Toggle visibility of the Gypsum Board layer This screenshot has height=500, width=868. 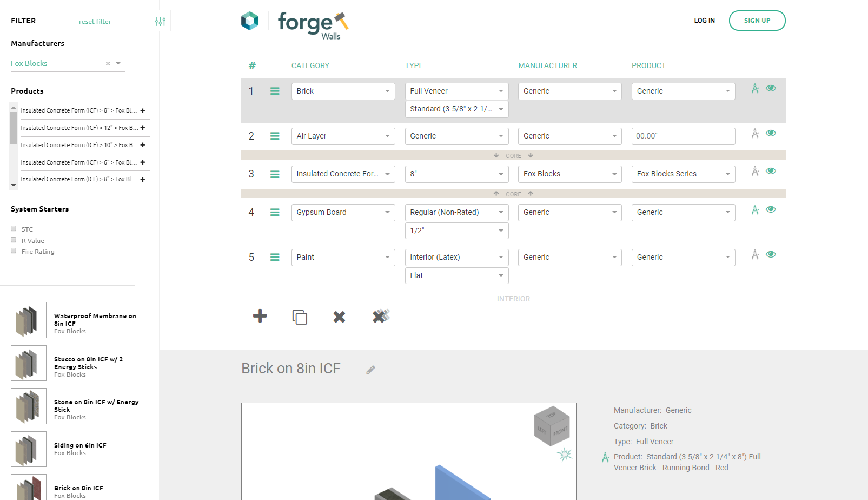[x=771, y=209]
